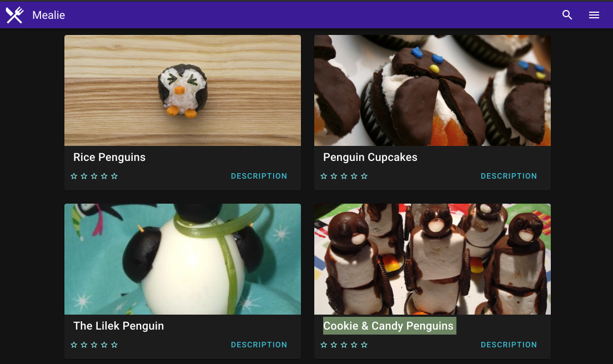Expand Cookie & Candy Penguins description
613x364 pixels.
[x=509, y=345]
